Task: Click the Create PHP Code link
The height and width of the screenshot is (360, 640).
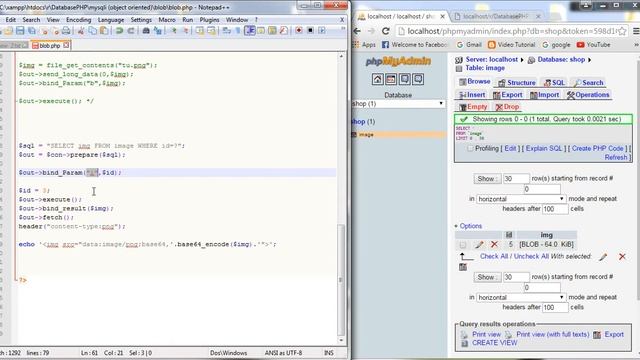Action: point(598,149)
